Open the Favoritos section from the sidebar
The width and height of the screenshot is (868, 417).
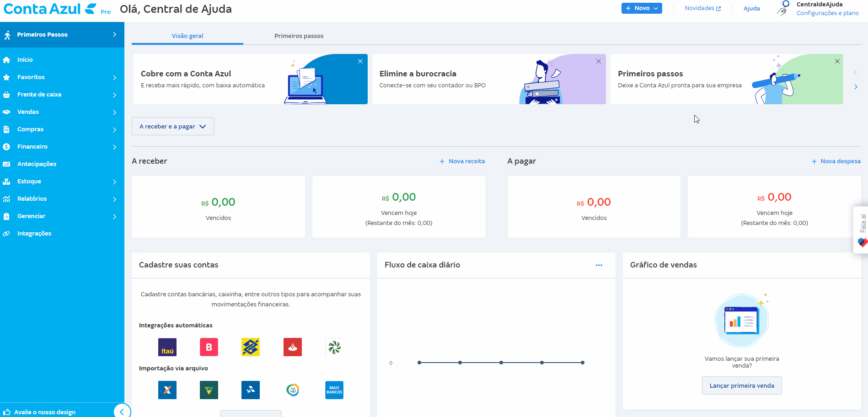(x=7, y=77)
